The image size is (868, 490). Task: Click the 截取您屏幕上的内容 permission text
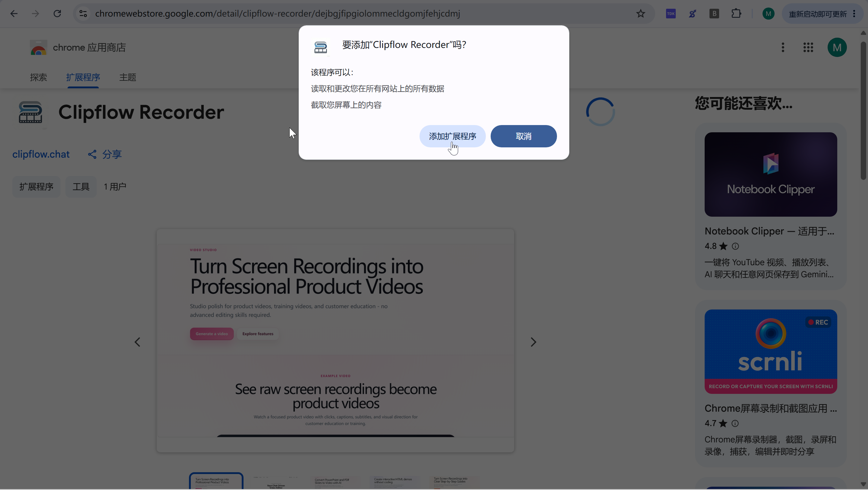click(x=346, y=105)
